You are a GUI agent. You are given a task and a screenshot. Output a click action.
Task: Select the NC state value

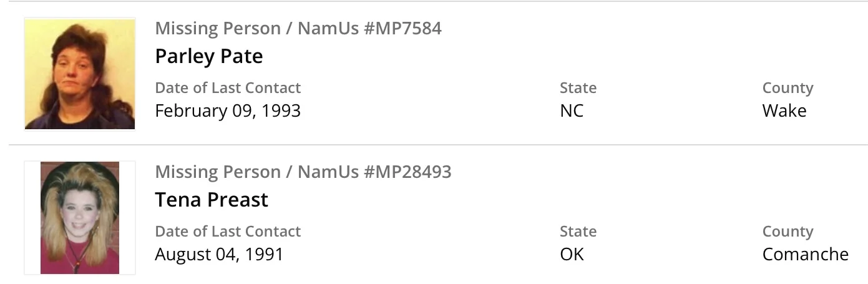tap(572, 111)
